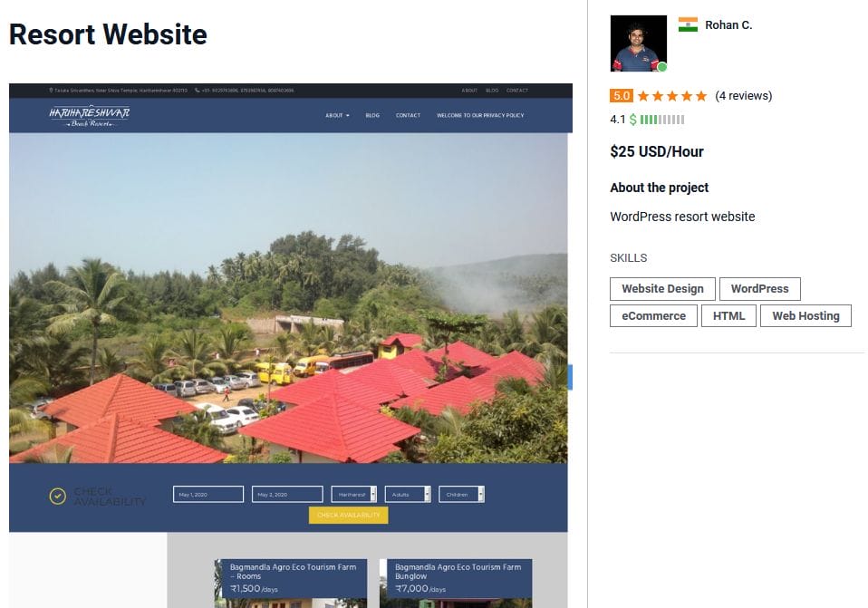Select the Website Design skill tag
Viewport: 868px width, 608px height.
(x=662, y=289)
